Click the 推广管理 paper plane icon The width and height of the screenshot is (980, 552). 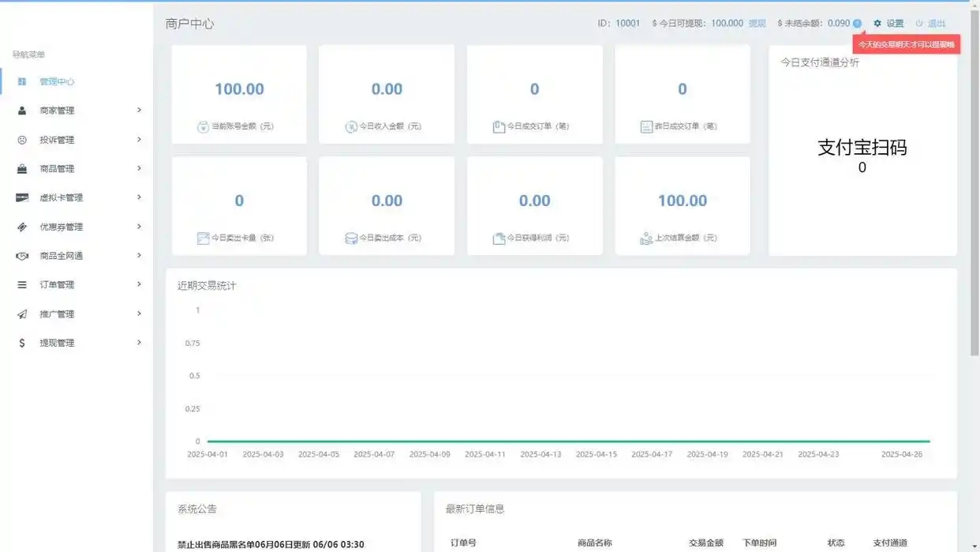click(21, 314)
